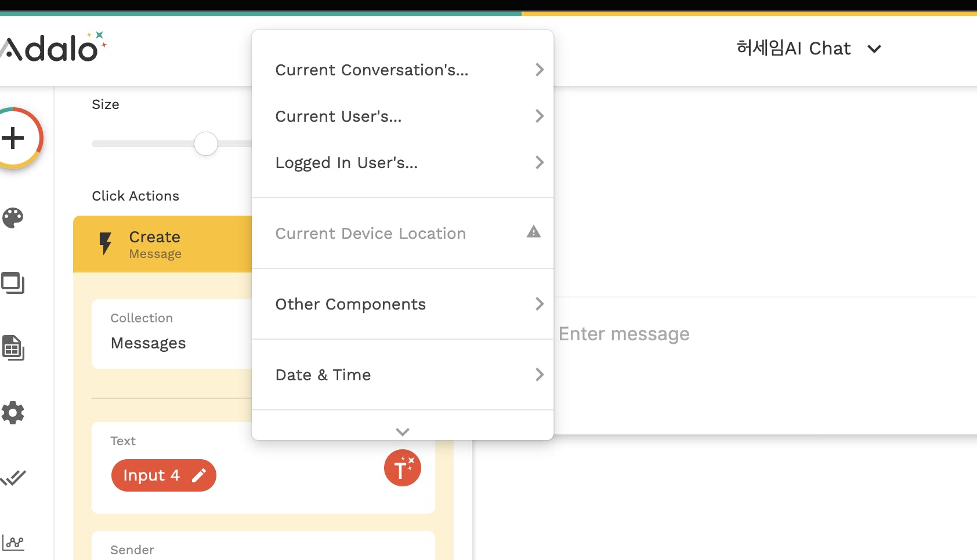Click the Create Message action header

pyautogui.click(x=162, y=244)
